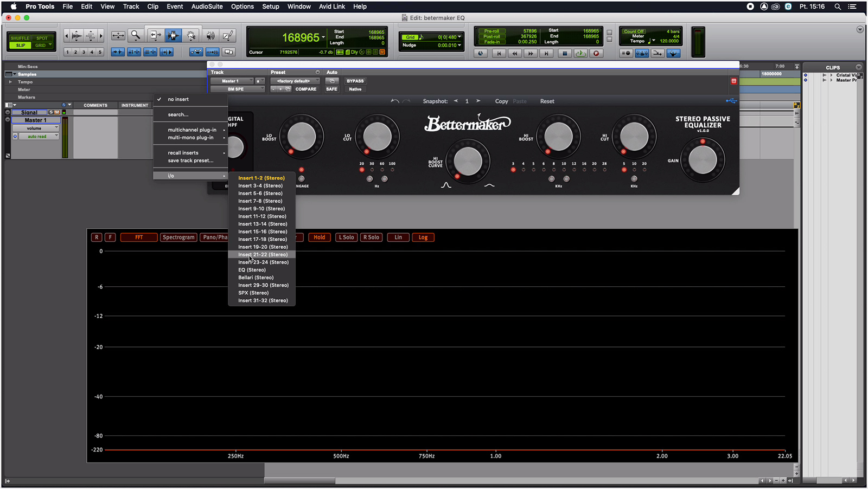Click the undo arrow in Bettermaker plugin

[x=394, y=101]
